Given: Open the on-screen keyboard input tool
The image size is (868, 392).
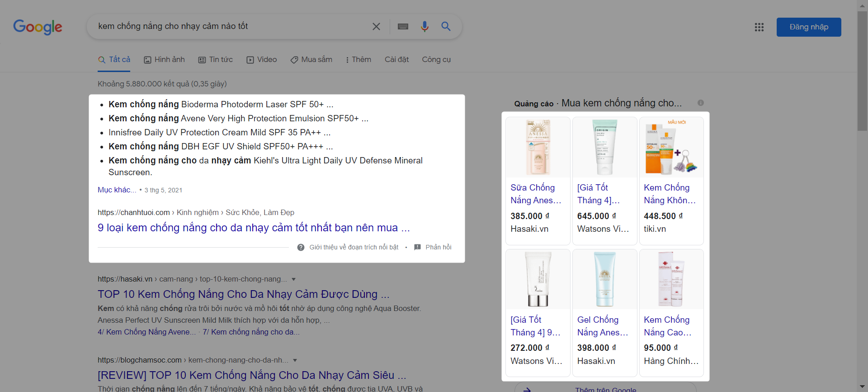Looking at the screenshot, I should [403, 27].
